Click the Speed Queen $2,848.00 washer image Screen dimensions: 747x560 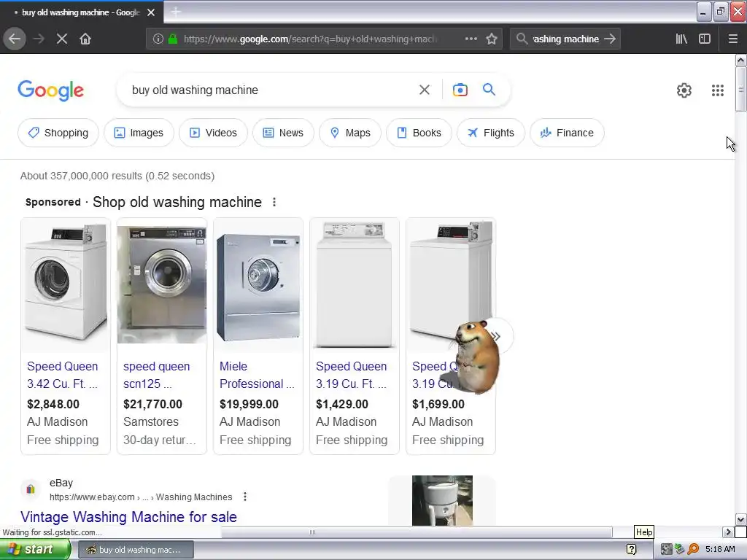(x=66, y=284)
